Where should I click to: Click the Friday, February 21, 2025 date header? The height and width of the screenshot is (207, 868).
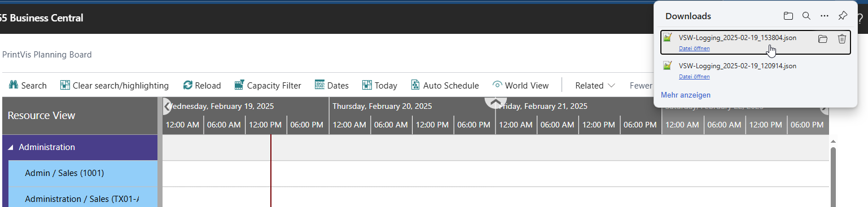(543, 106)
